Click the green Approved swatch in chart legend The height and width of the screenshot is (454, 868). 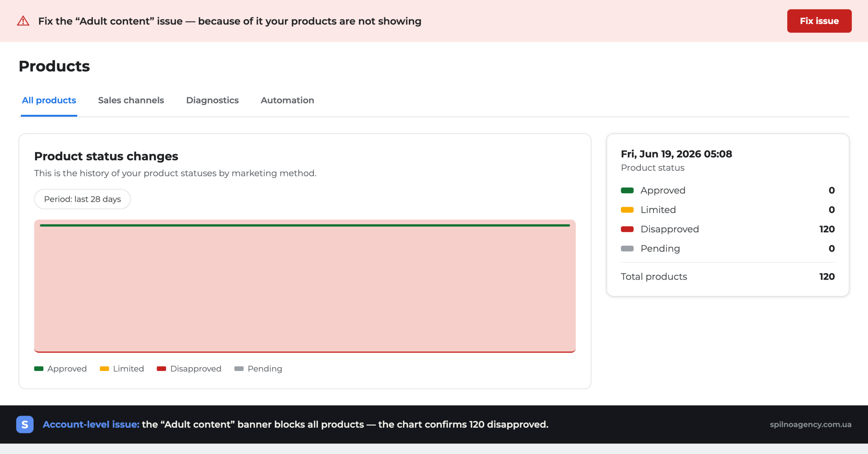click(x=39, y=369)
